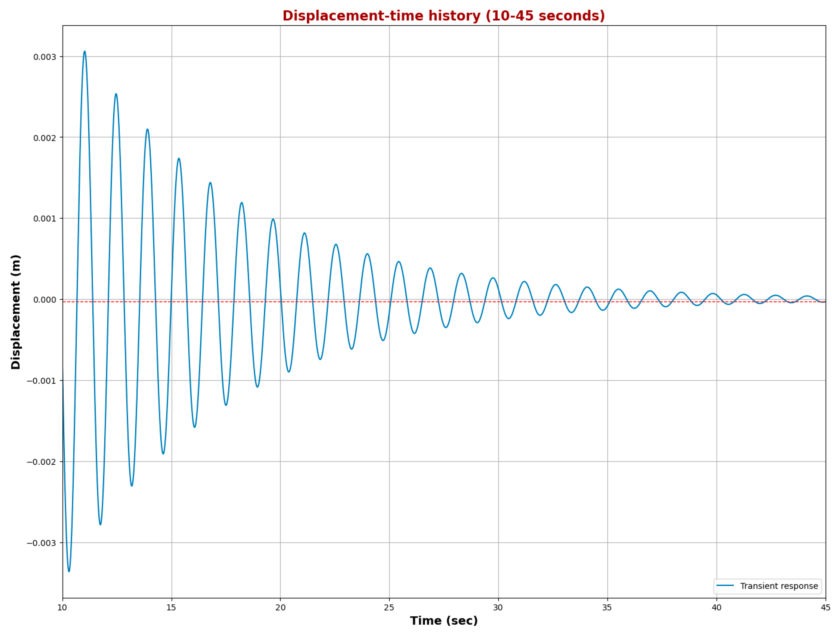Click the x-axis tick label 30
840x636 pixels.
(x=498, y=608)
